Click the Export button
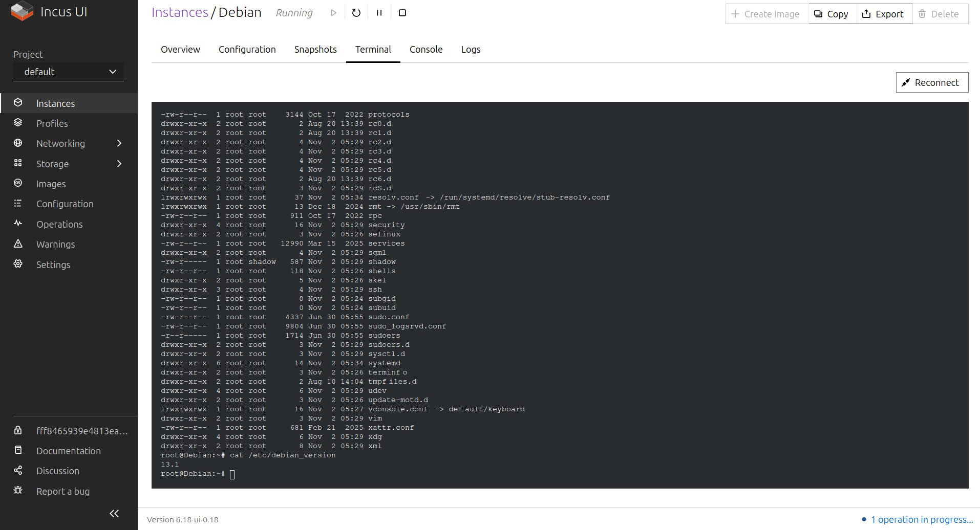 pyautogui.click(x=883, y=14)
